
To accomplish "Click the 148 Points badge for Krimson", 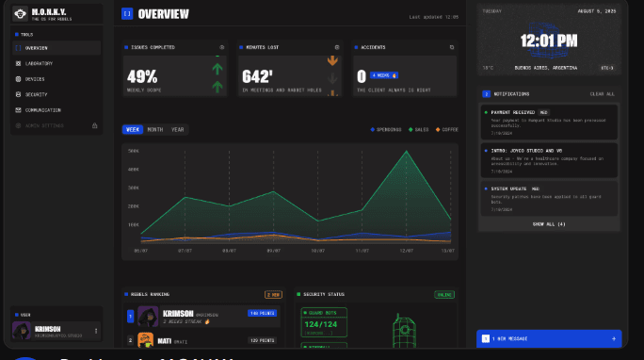I will tap(263, 313).
